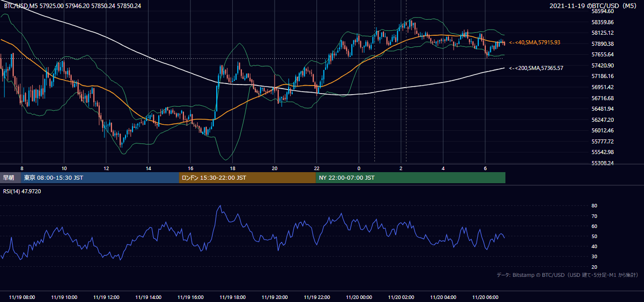Click bottom time label 11/20 04:00
Screen dimensions: 644x302
click(443, 297)
